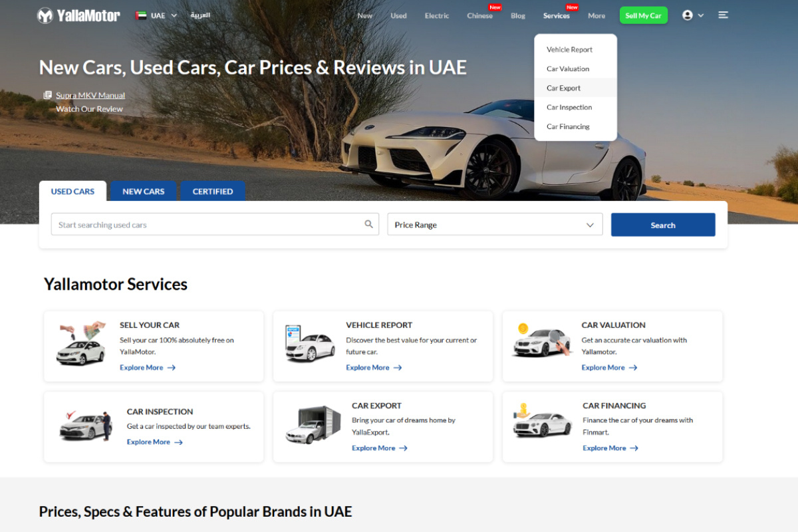Open the Blog menu item
Viewport: 798px width, 532px height.
(517, 15)
